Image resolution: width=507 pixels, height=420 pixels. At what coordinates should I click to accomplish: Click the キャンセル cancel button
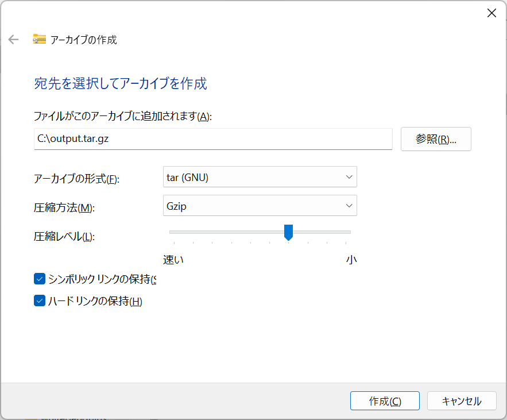click(x=462, y=400)
